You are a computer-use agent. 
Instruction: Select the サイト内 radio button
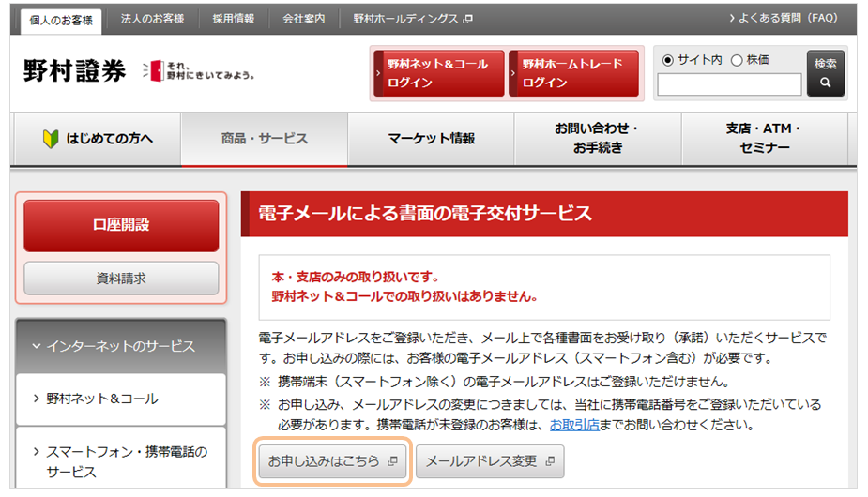667,60
